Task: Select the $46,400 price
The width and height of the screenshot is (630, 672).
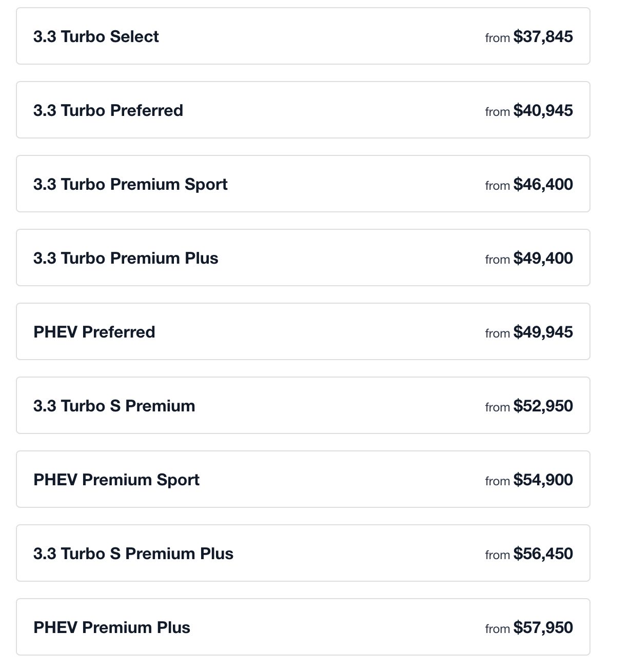Action: pos(543,184)
